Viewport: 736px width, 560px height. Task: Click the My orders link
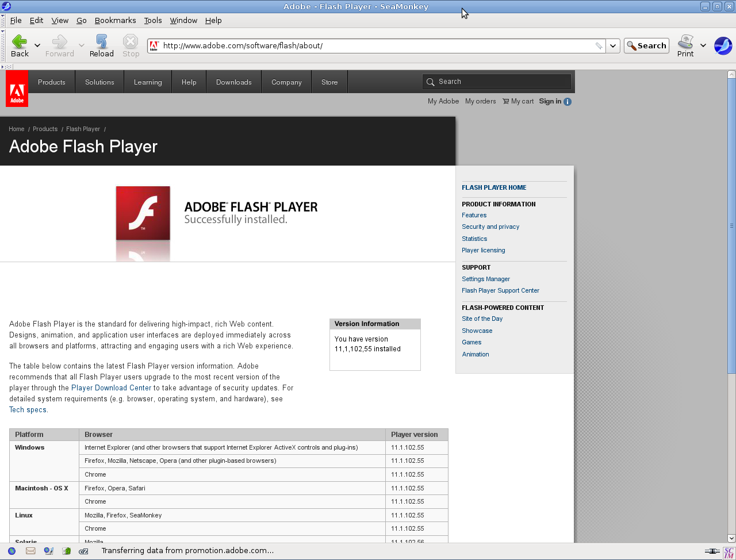pyautogui.click(x=481, y=101)
